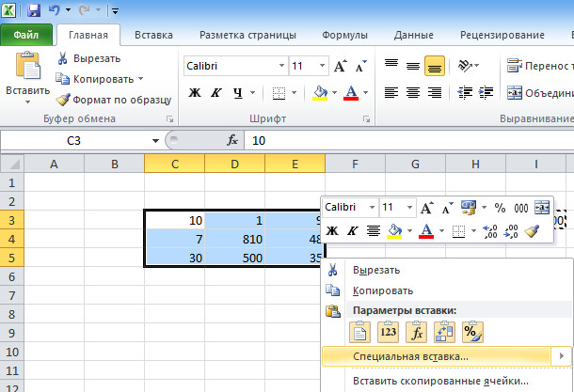Open Name Box dropdown arrow
Viewport: 574px width, 392px height.
tap(155, 140)
